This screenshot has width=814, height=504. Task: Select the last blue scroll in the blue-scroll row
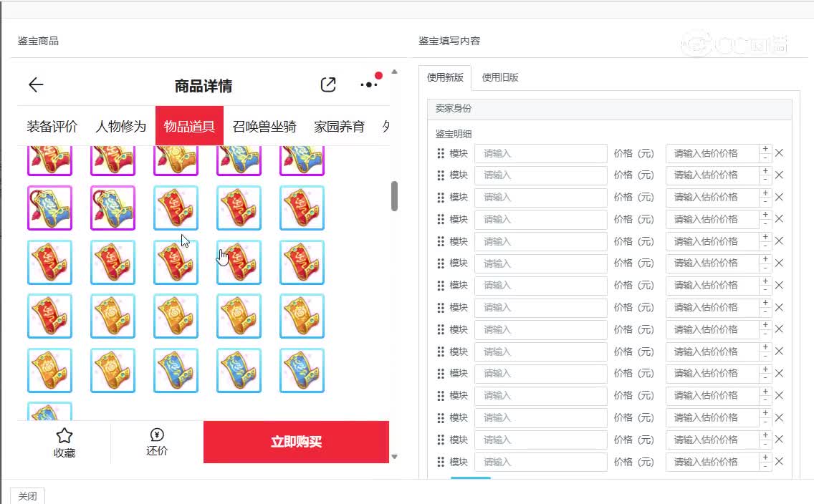pyautogui.click(x=302, y=370)
